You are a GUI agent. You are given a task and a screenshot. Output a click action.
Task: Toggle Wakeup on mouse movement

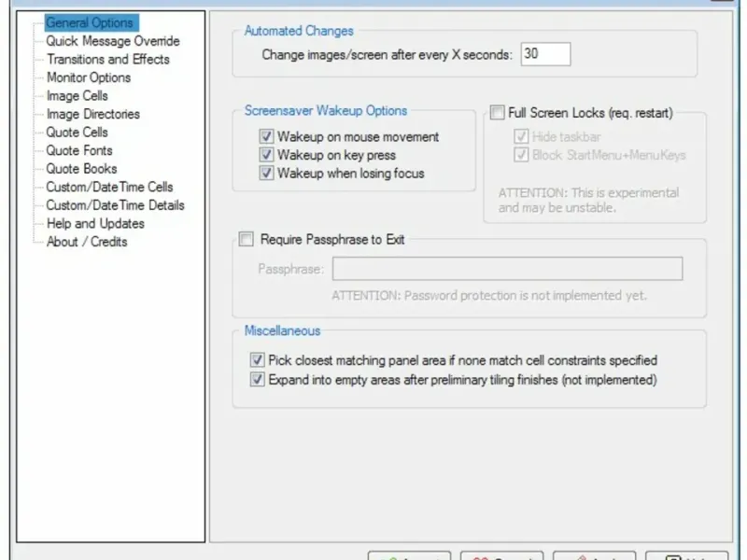point(266,136)
